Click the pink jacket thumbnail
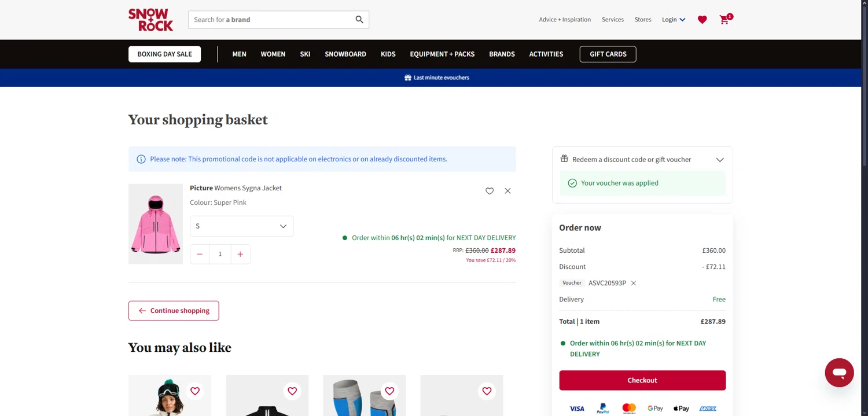Viewport: 868px width, 416px height. coord(156,224)
